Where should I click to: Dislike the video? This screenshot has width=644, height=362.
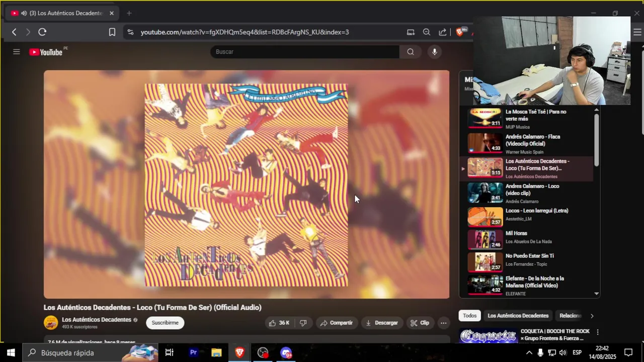(303, 323)
